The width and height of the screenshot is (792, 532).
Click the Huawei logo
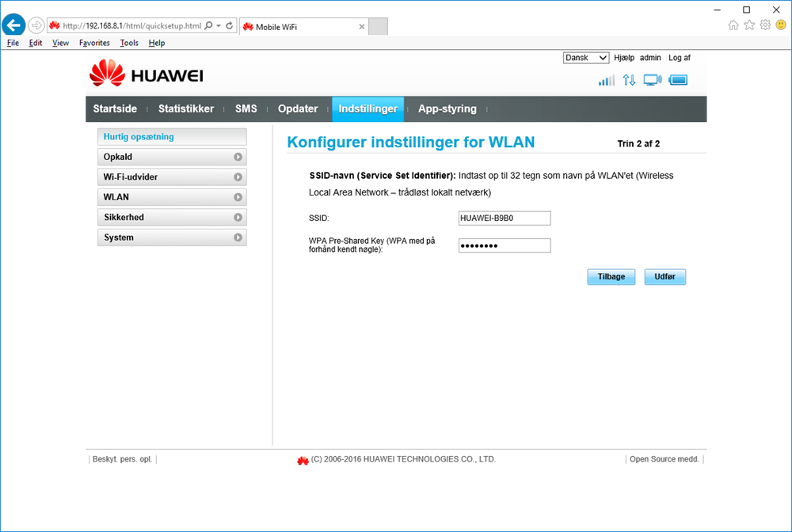pyautogui.click(x=147, y=74)
